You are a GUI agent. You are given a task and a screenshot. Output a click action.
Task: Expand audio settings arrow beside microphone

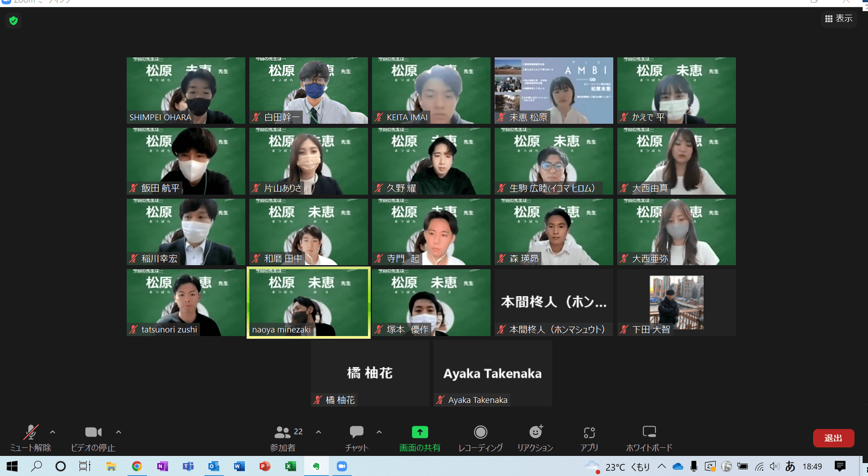point(52,432)
